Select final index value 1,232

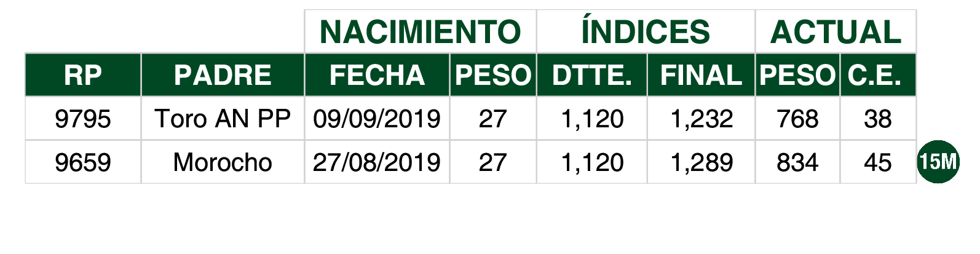(x=701, y=119)
